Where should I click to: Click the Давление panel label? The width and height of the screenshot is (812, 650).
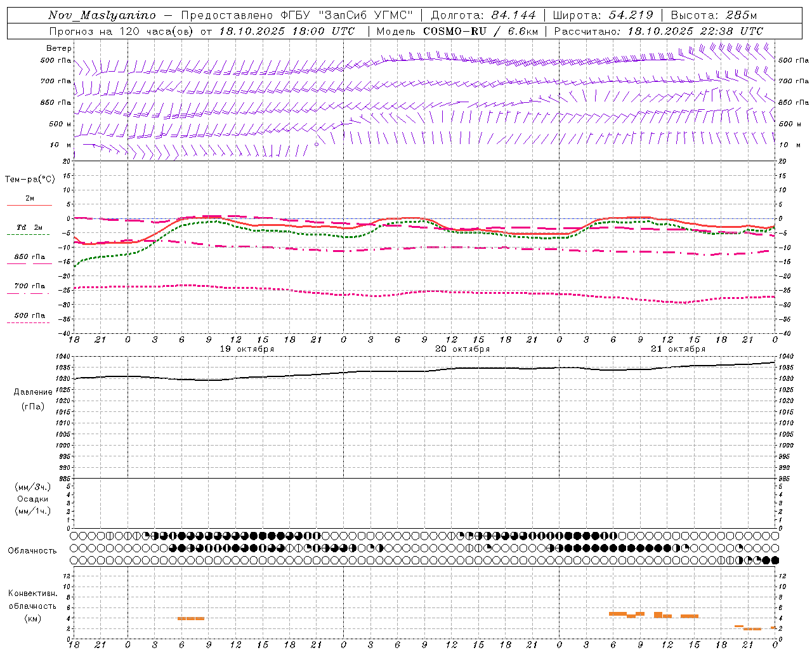(33, 392)
